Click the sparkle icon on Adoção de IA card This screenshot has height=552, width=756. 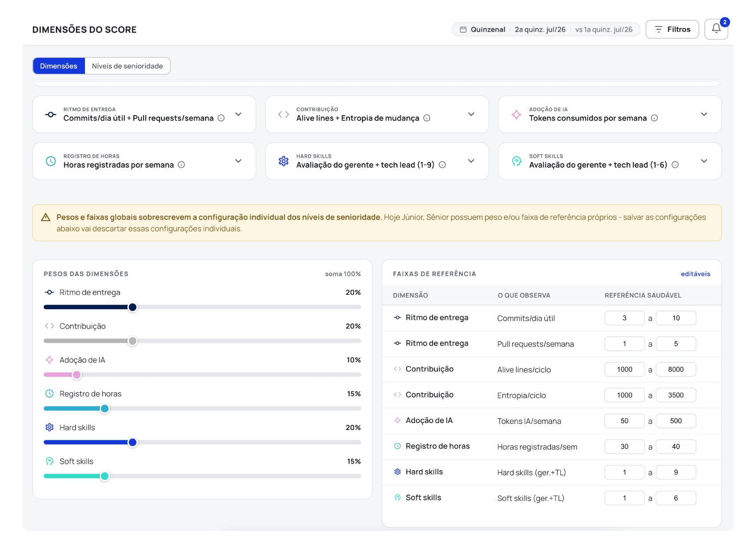click(516, 114)
